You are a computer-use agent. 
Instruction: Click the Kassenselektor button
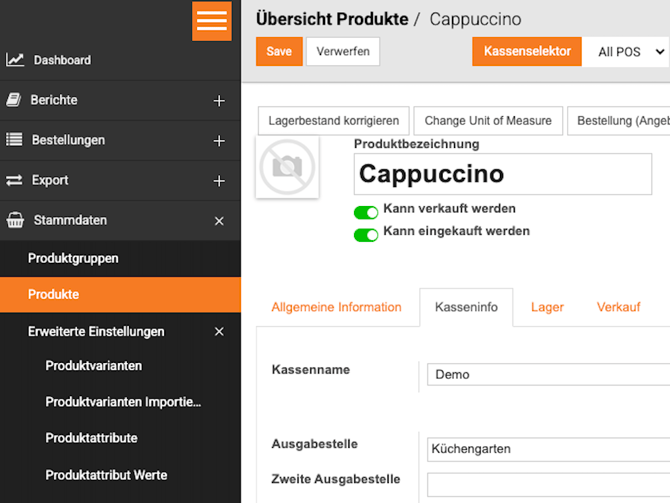click(x=527, y=52)
